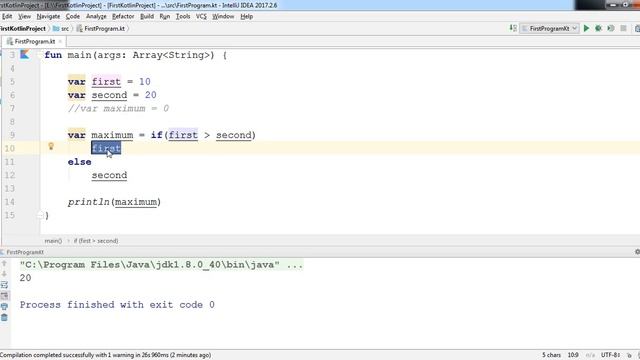This screenshot has width=640, height=360.
Task: Toggle scroll-to-end icon in run console
Action: (x=4, y=296)
